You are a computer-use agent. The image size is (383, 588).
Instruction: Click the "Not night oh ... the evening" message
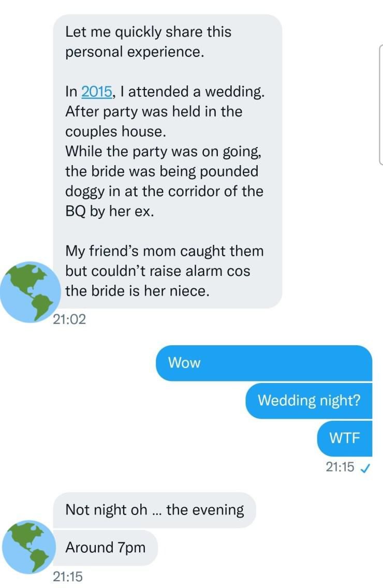154,510
